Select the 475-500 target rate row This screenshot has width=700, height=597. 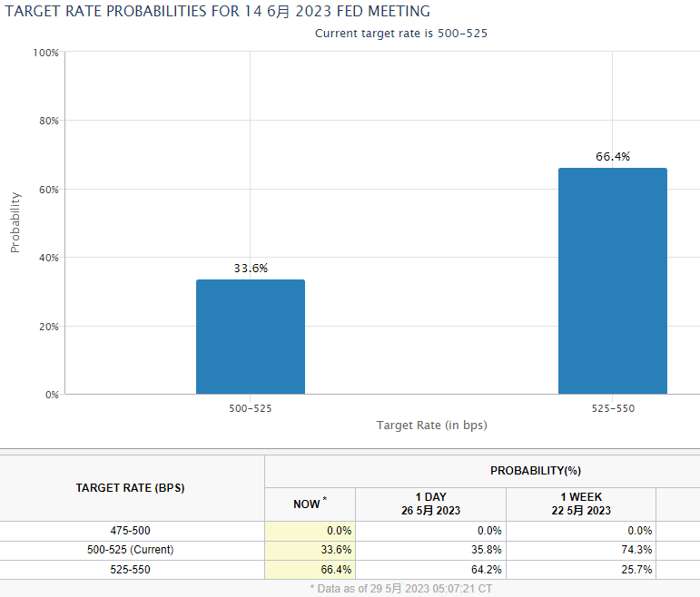point(350,531)
